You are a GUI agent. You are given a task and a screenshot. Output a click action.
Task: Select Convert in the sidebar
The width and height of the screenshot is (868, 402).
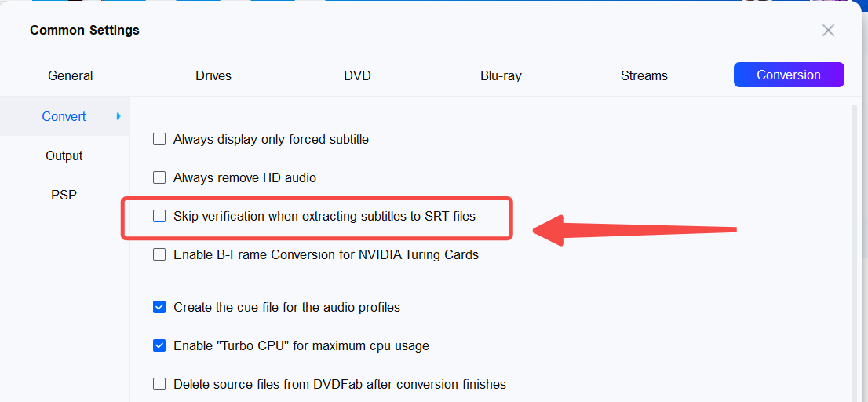tap(64, 116)
